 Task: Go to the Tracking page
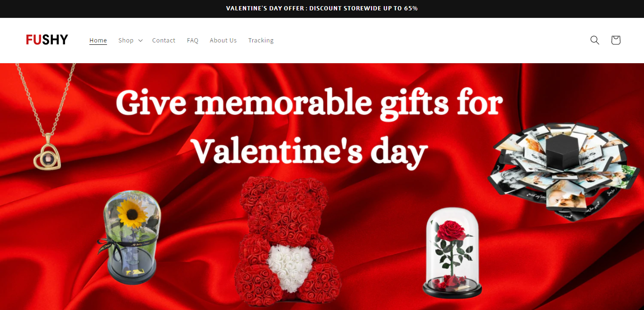pos(261,41)
